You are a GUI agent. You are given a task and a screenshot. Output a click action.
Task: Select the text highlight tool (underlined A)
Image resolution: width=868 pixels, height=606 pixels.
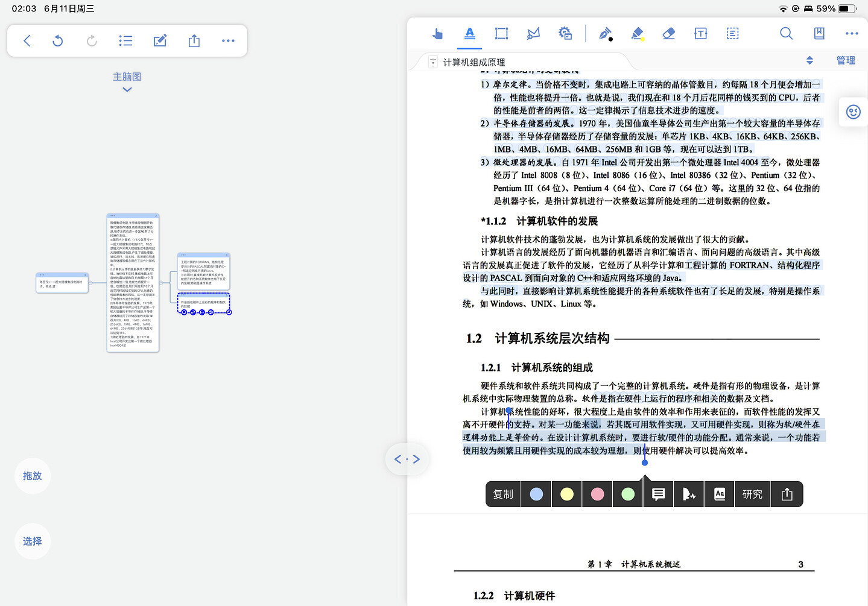470,34
